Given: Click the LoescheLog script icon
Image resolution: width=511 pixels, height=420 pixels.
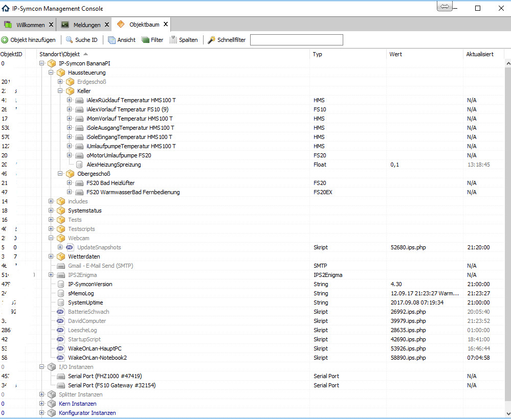Looking at the screenshot, I should point(61,330).
